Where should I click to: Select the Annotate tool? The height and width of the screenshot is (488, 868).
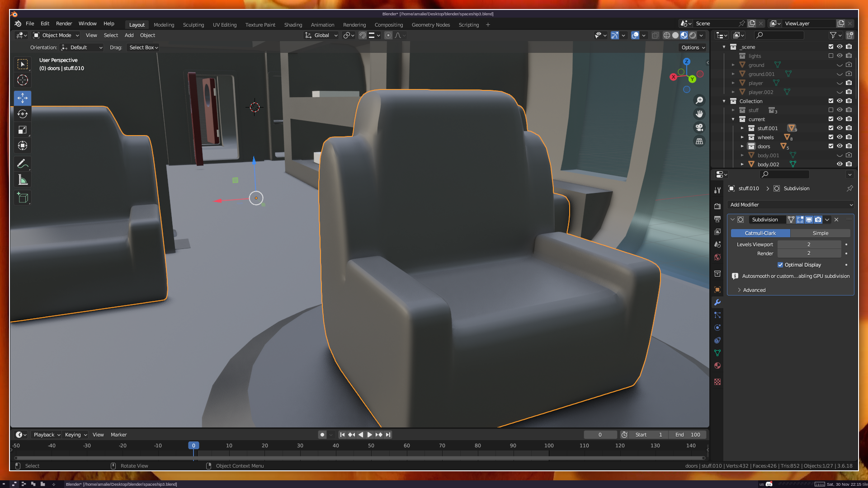click(23, 164)
